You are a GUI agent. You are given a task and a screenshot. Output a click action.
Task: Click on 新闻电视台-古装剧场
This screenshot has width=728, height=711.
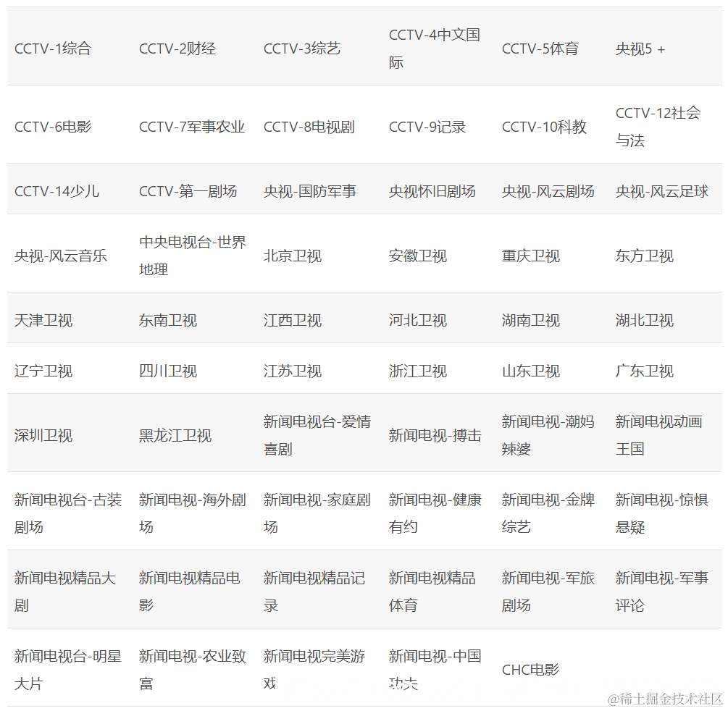tap(68, 513)
